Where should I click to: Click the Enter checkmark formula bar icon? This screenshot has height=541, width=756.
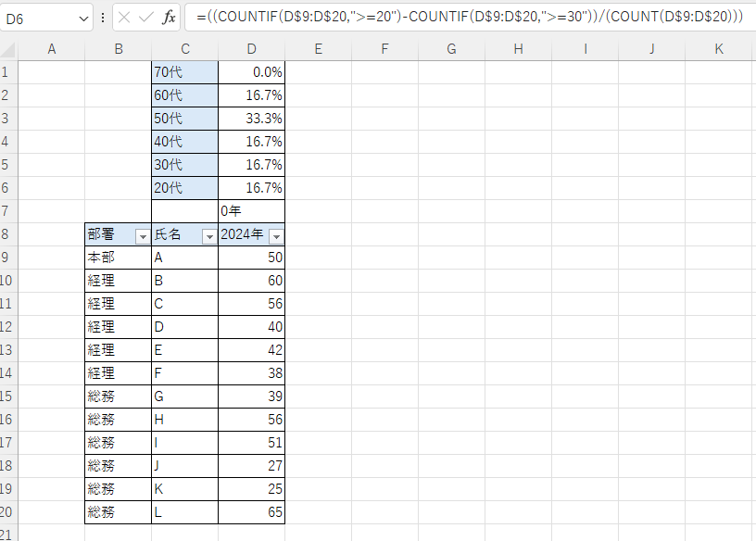pyautogui.click(x=146, y=18)
